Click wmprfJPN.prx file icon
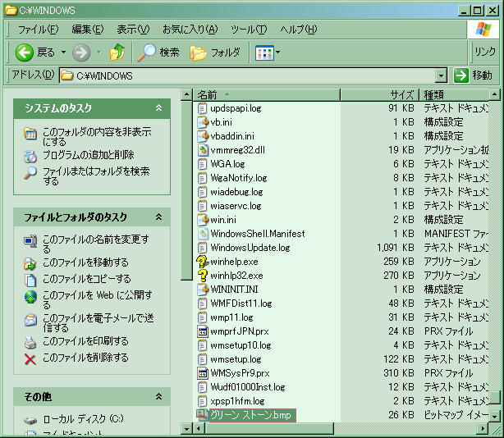This screenshot has width=504, height=438. click(x=203, y=331)
